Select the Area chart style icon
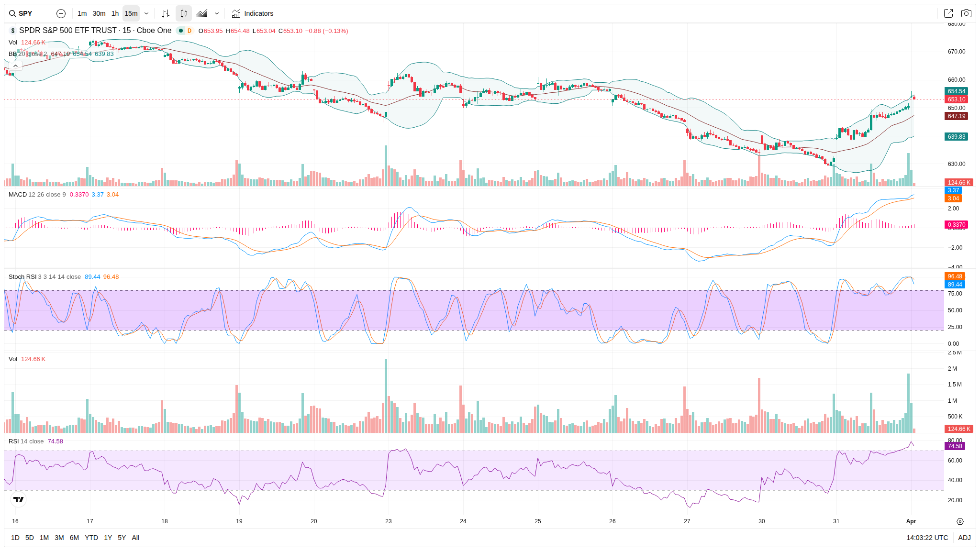The width and height of the screenshot is (980, 551). click(202, 13)
